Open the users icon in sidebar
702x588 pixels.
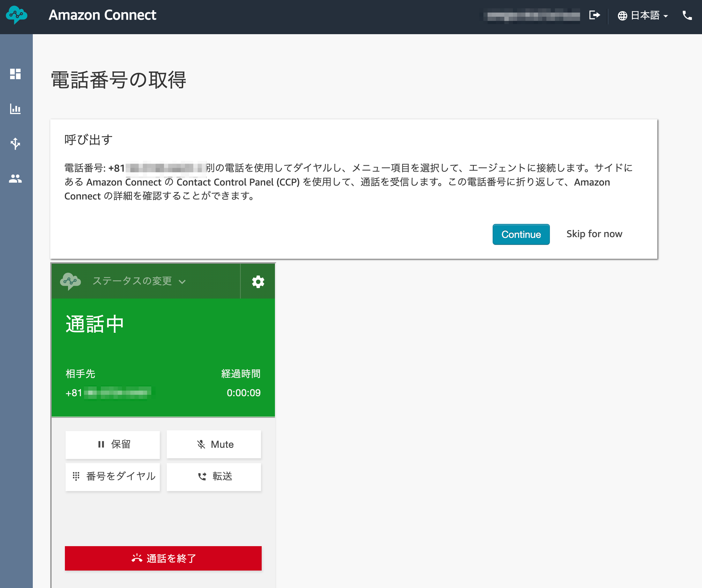tap(15, 179)
